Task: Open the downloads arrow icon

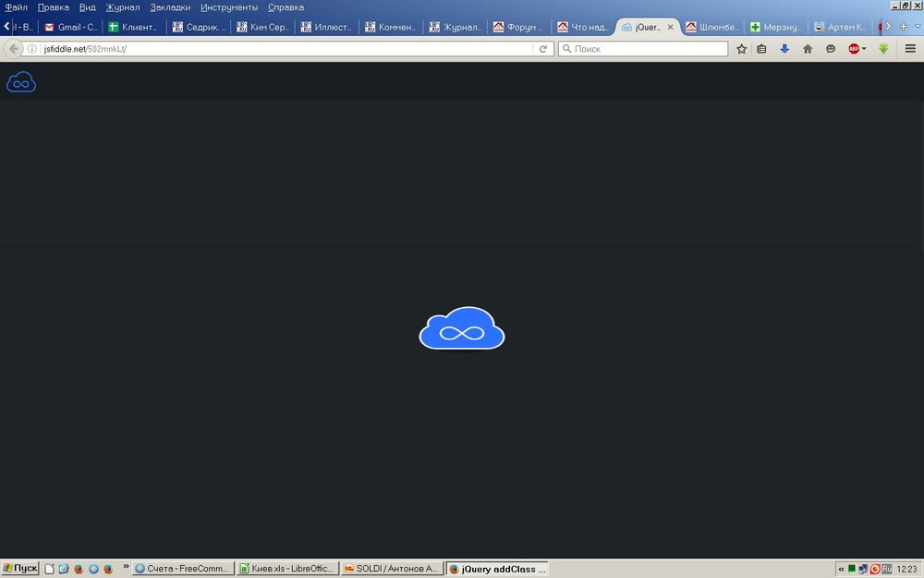Action: (784, 49)
